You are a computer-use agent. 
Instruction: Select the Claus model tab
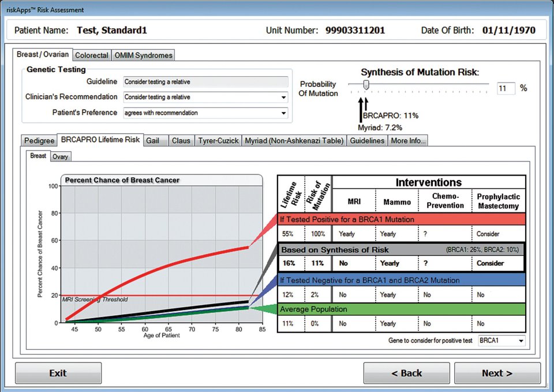point(181,141)
